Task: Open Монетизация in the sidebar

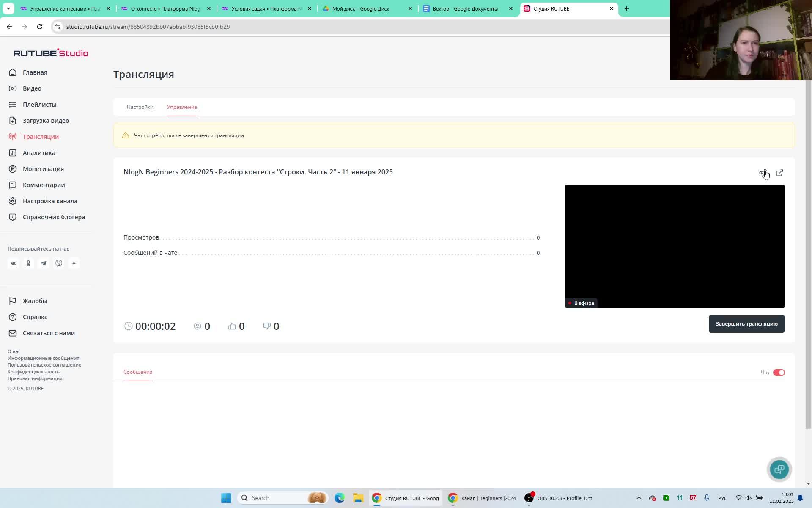Action: pos(43,169)
